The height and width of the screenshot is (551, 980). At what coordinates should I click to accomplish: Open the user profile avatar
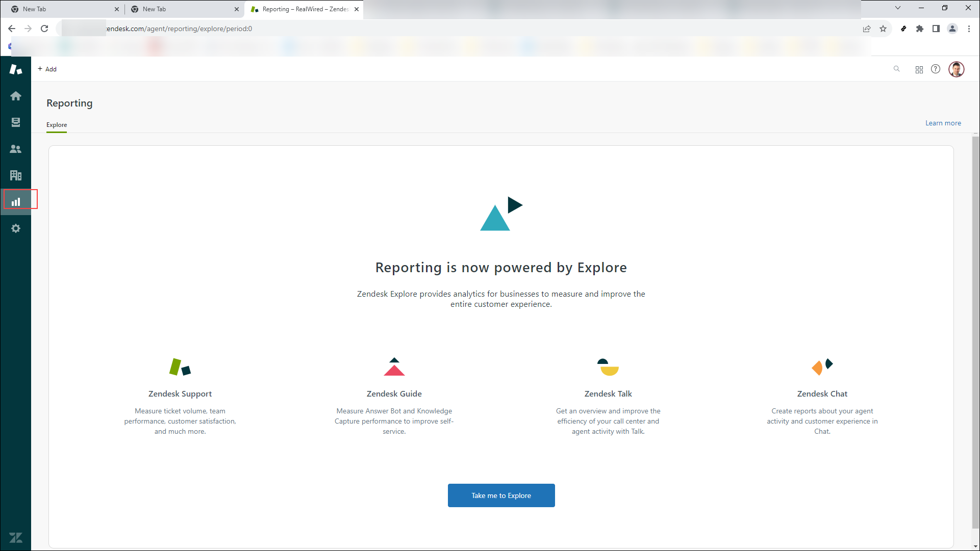(x=956, y=69)
